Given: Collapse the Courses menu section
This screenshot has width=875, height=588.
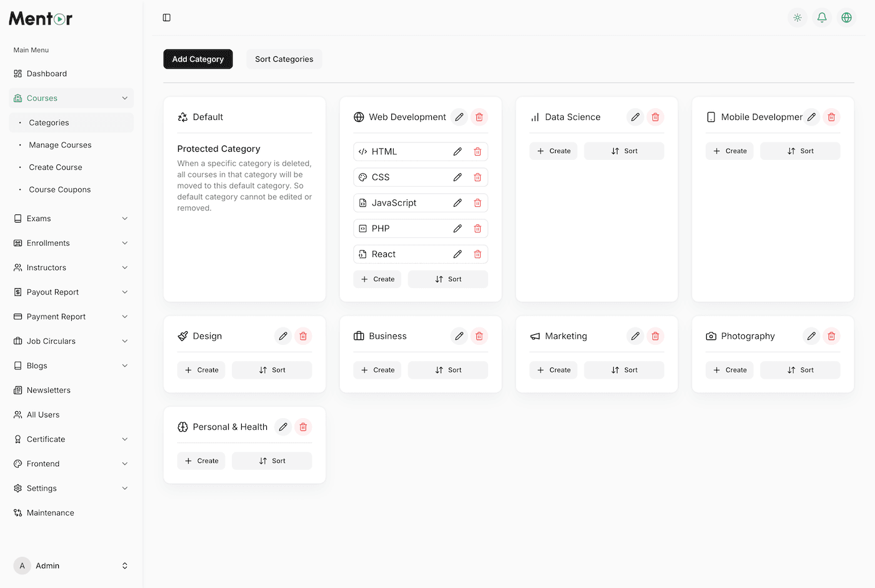Looking at the screenshot, I should point(71,97).
